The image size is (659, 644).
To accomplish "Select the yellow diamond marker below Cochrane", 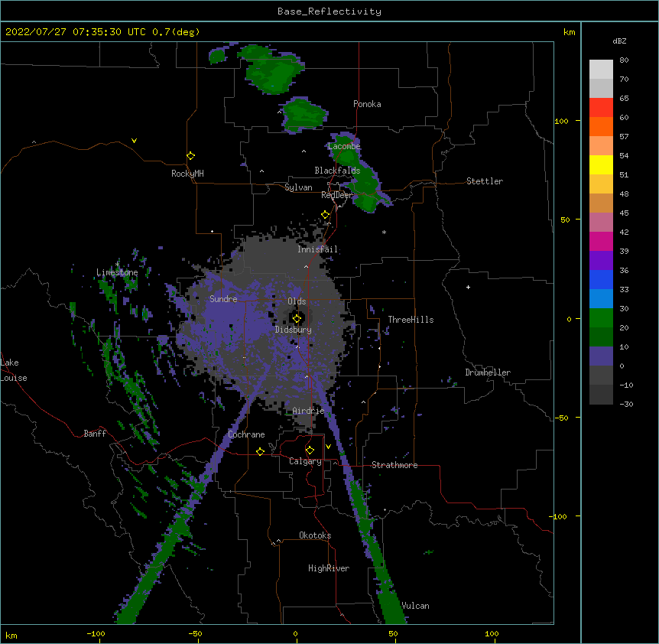I will (260, 451).
